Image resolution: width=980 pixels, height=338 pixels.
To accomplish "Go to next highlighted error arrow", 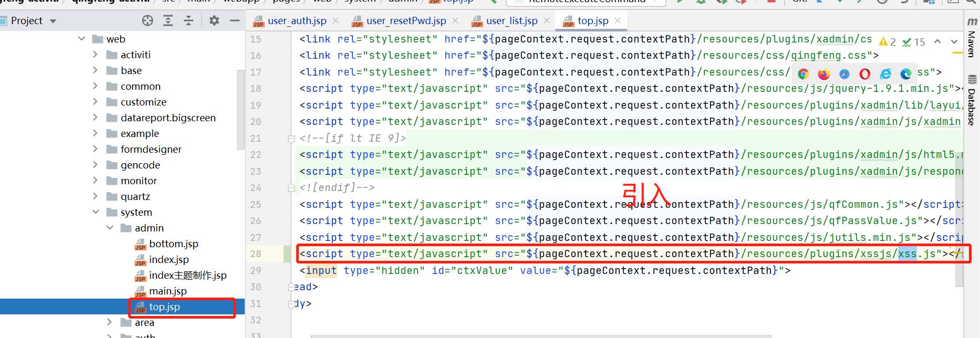I will (x=954, y=41).
